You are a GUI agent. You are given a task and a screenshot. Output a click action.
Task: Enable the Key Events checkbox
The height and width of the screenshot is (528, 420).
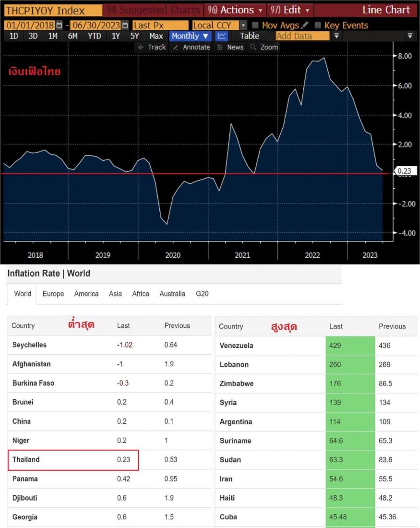click(317, 25)
